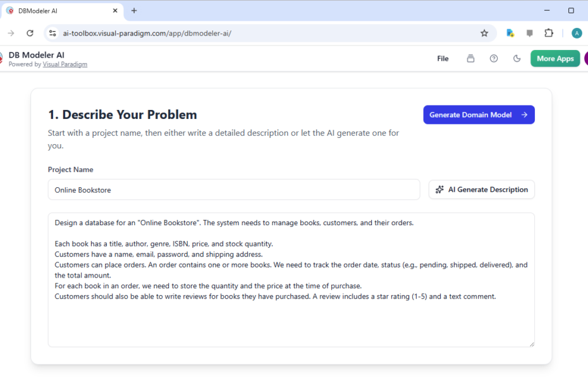Open the browser Extensions puzzle icon

549,32
